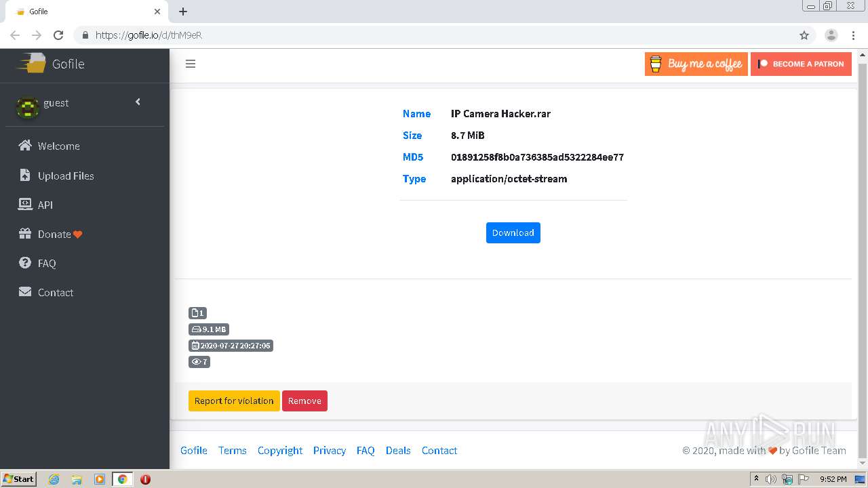
Task: Open Windows Media Player from taskbar
Action: pos(99,479)
